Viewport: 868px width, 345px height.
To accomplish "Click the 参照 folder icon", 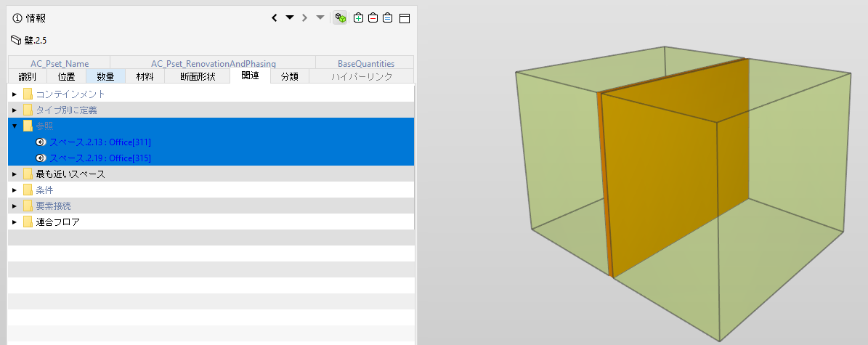I will (28, 126).
